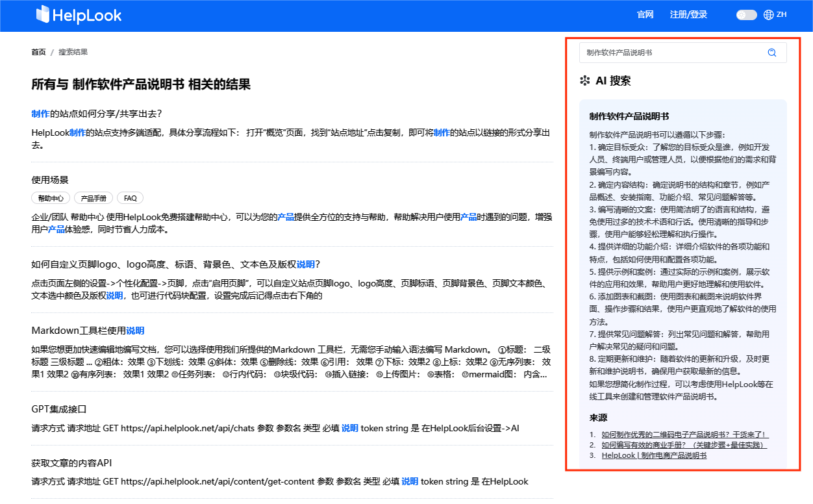Open 官网 in the top navigation

(x=645, y=14)
